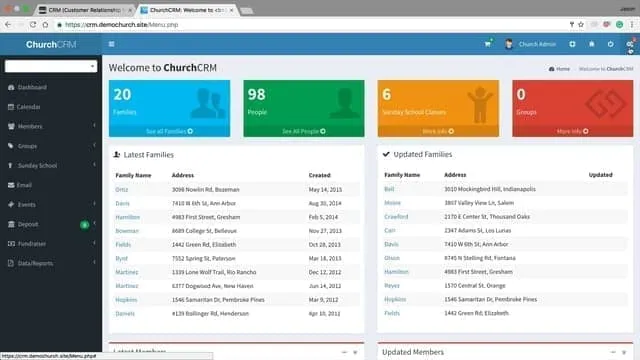Open Olson family in Updated Families
640x360 pixels.
click(392, 258)
